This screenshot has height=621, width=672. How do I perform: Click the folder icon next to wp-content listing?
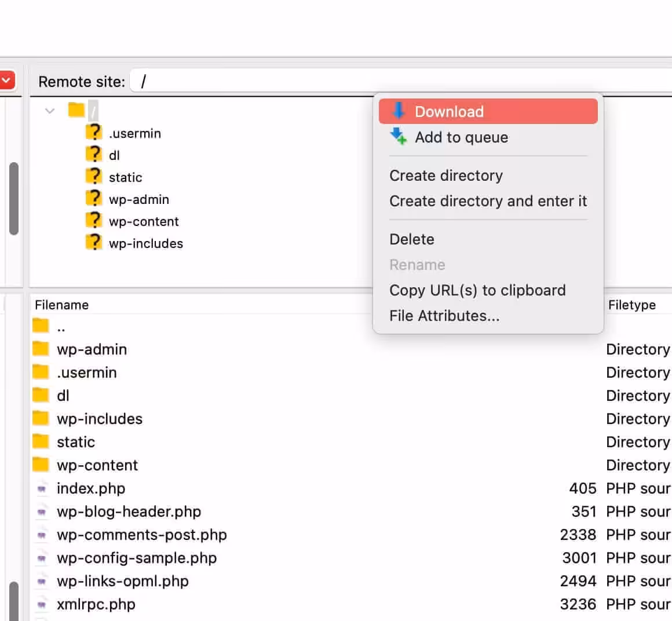tap(41, 464)
